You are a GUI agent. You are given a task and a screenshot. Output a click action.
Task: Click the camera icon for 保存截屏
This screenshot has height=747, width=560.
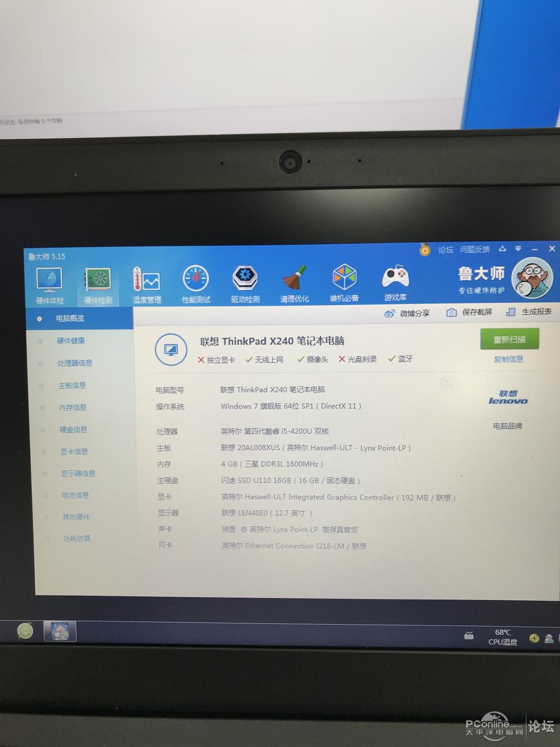coord(451,312)
